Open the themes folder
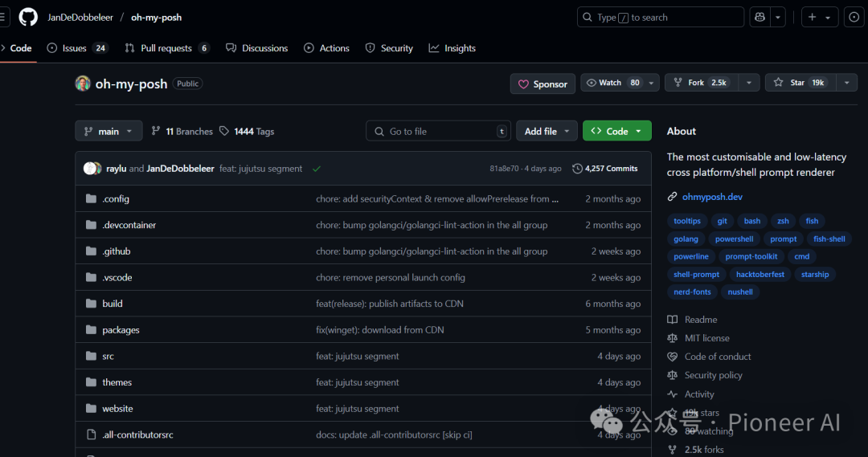The image size is (868, 457). (117, 382)
